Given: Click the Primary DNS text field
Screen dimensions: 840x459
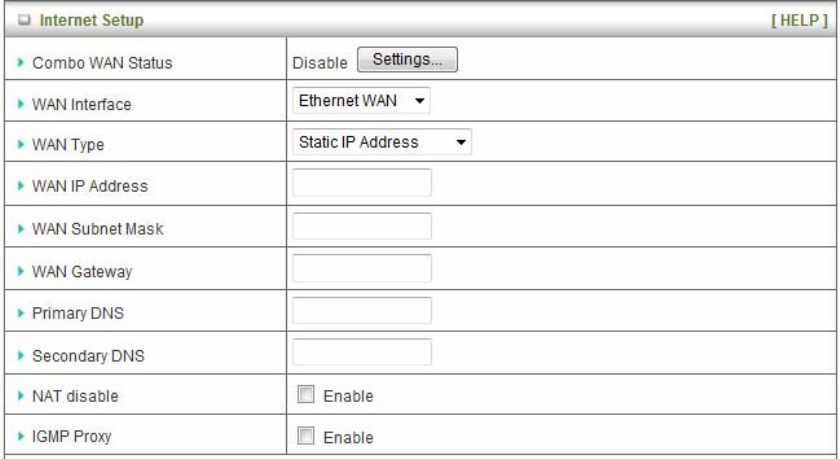Looking at the screenshot, I should (361, 310).
